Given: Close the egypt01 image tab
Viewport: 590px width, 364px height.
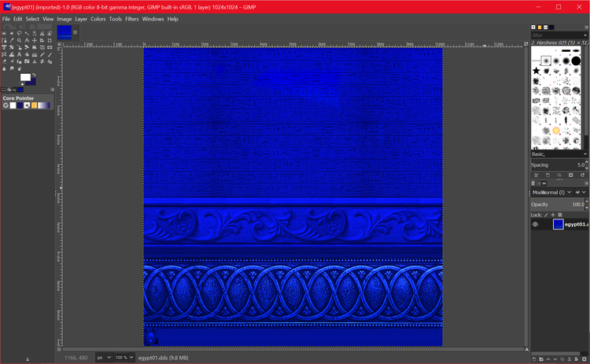Looking at the screenshot, I should (x=76, y=32).
